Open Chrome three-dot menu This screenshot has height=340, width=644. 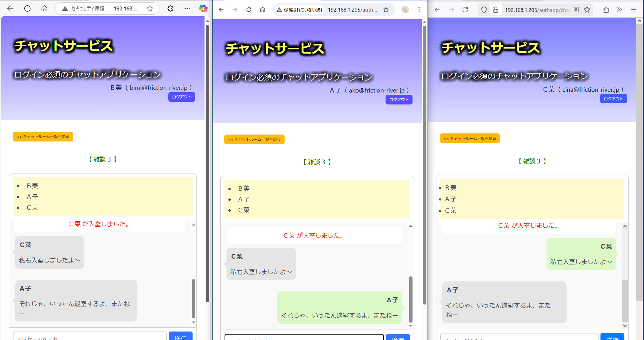tap(419, 10)
